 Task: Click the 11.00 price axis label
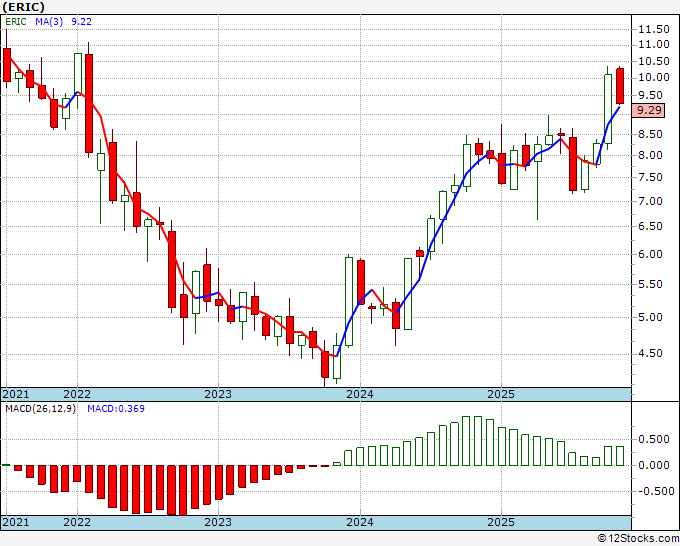click(654, 44)
